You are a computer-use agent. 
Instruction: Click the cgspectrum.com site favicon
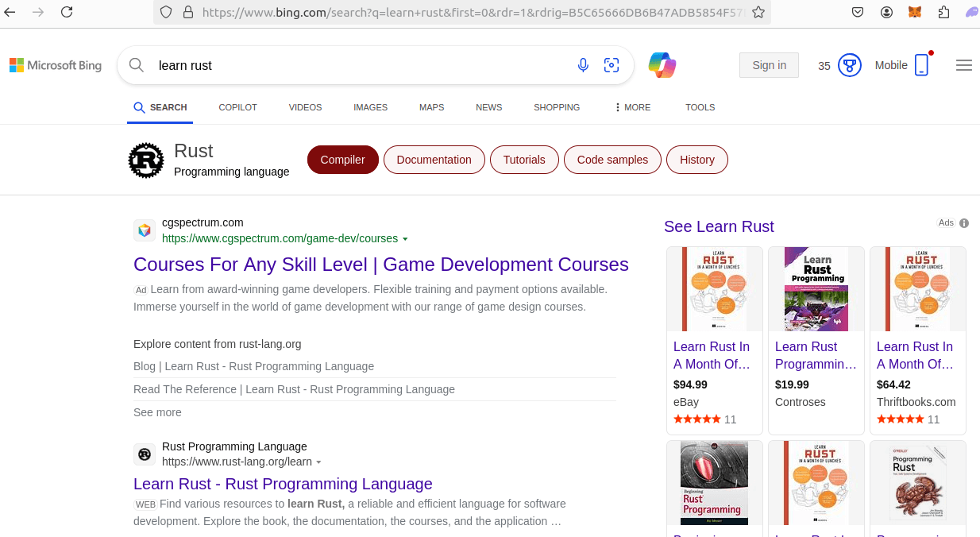pyautogui.click(x=145, y=230)
